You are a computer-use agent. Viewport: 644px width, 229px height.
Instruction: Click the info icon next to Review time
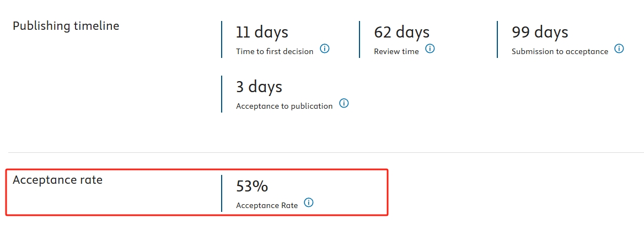430,49
